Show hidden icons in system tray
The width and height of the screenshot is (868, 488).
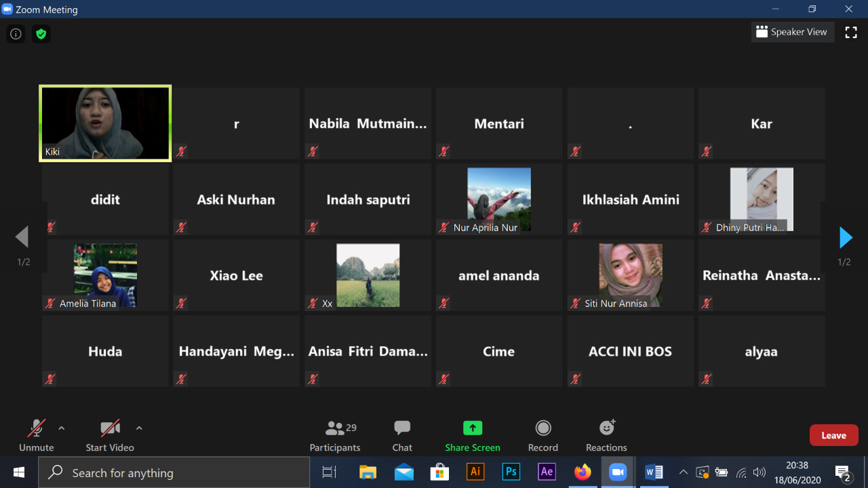pyautogui.click(x=683, y=472)
